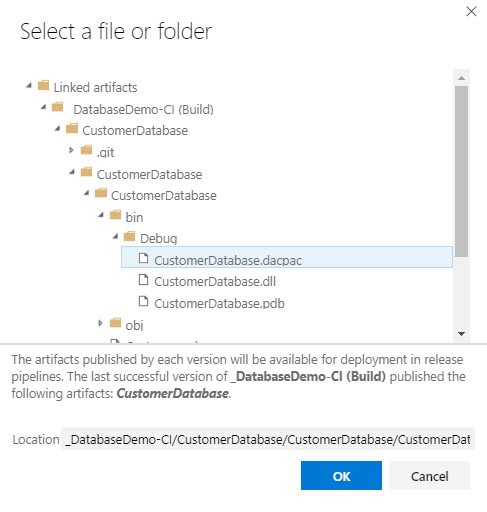The image size is (487, 512).
Task: Collapse the CustomerDatabase arrow just below .git
Action: click(72, 172)
